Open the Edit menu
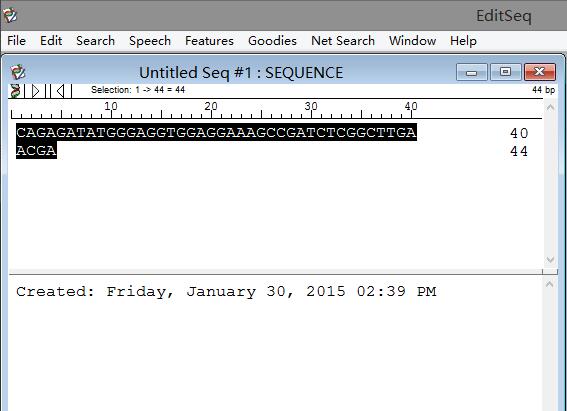The image size is (567, 411). tap(51, 41)
